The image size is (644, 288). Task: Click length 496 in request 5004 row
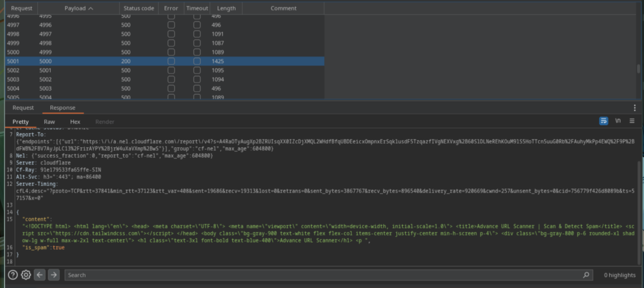[x=216, y=88]
